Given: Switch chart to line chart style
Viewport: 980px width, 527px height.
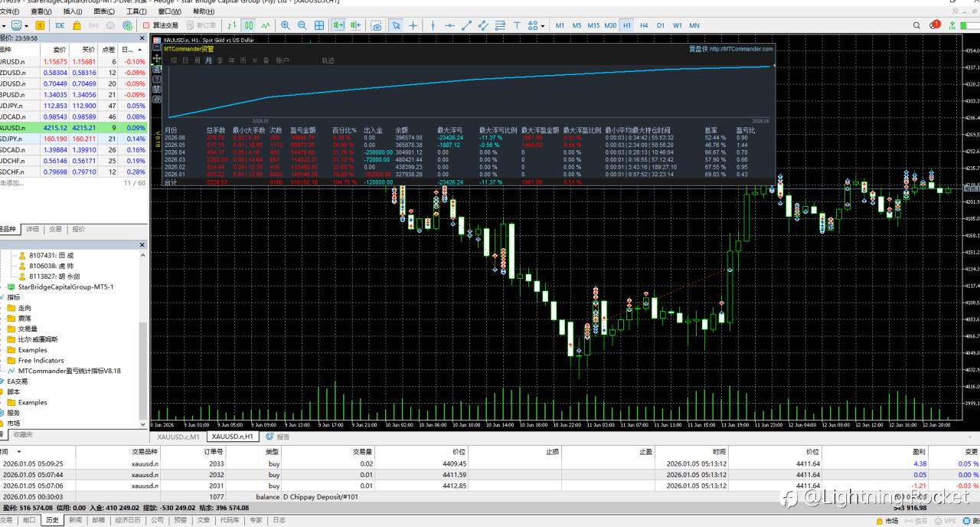Looking at the screenshot, I should 266,25.
